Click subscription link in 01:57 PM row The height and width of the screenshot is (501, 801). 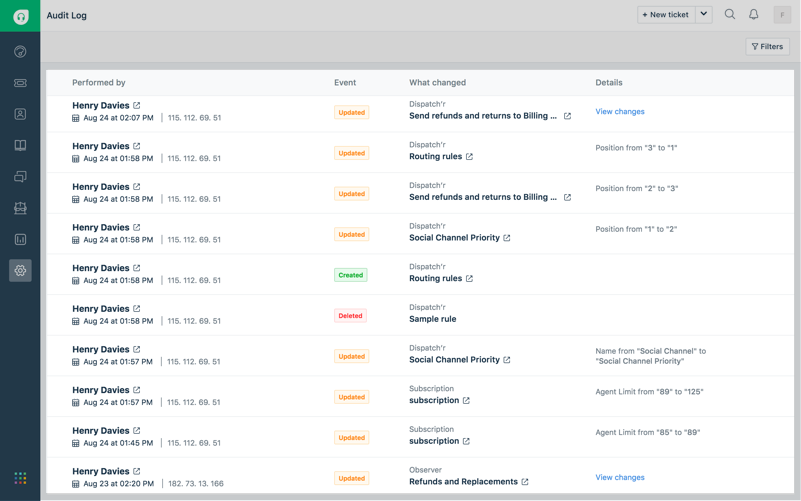click(x=434, y=400)
